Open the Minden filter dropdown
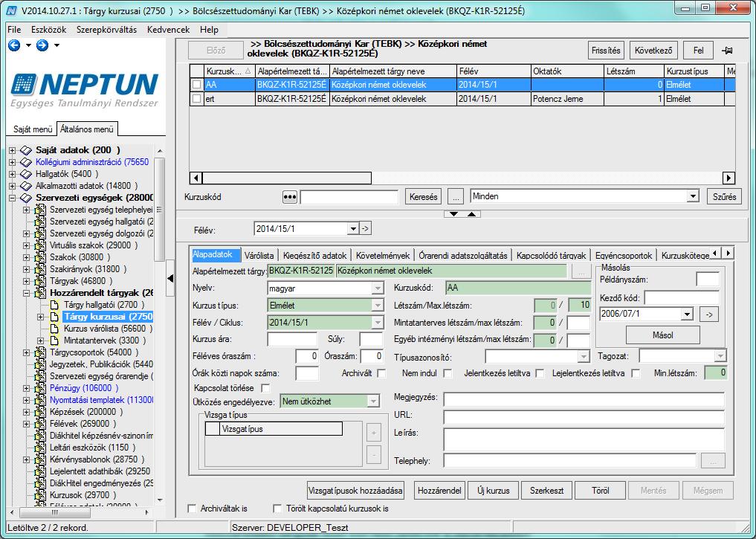The width and height of the screenshot is (756, 539). (x=693, y=196)
